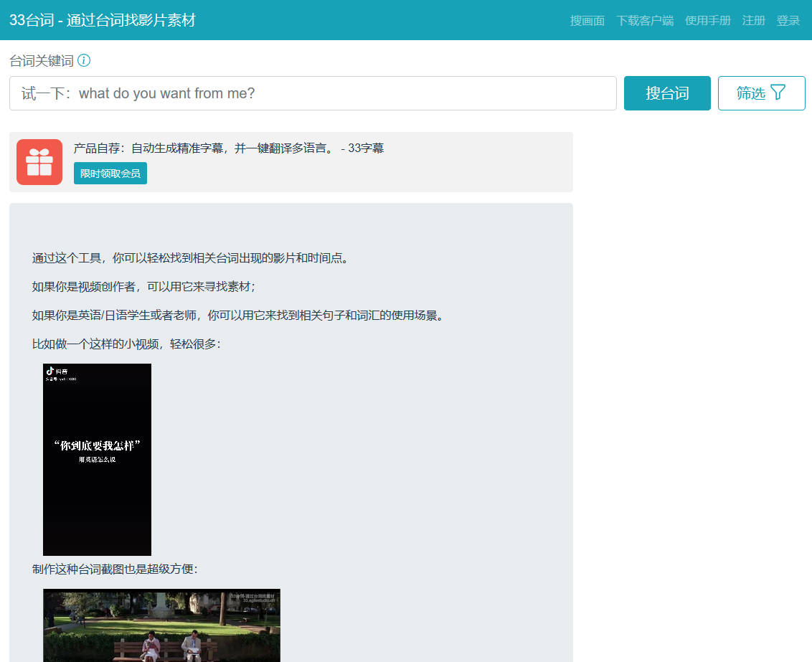This screenshot has height=662, width=812.
Task: Click the 限时领取会员 button
Action: [x=110, y=174]
